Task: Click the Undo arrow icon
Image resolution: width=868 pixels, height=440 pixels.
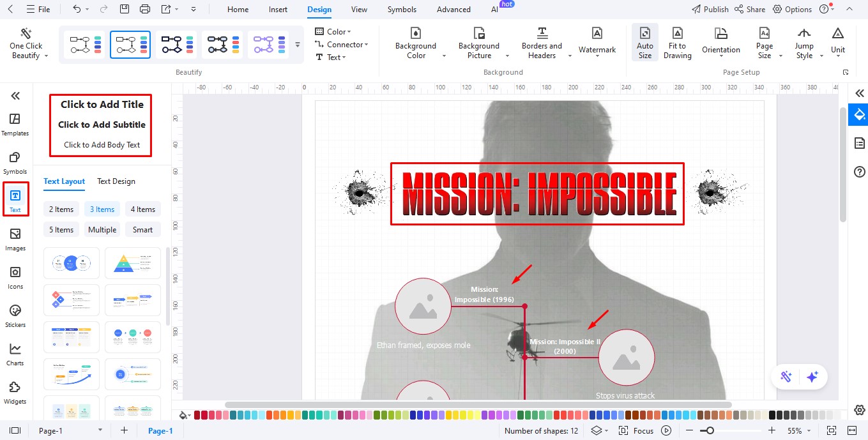Action: pos(77,10)
